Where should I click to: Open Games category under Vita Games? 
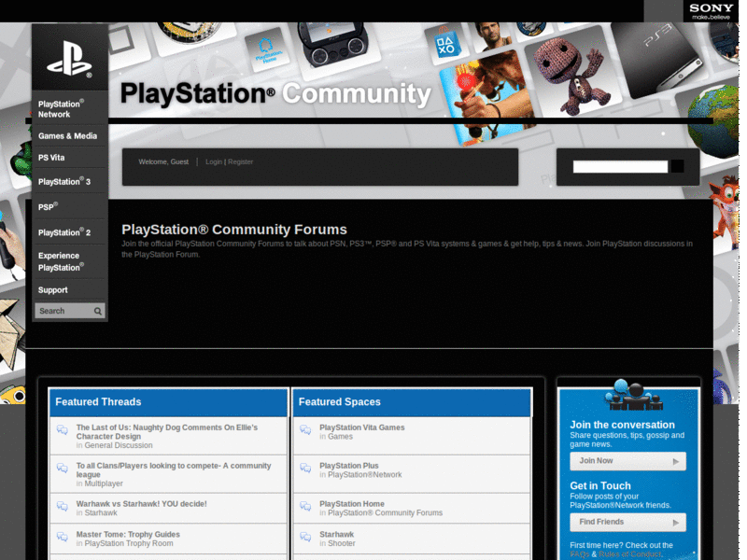(x=340, y=437)
